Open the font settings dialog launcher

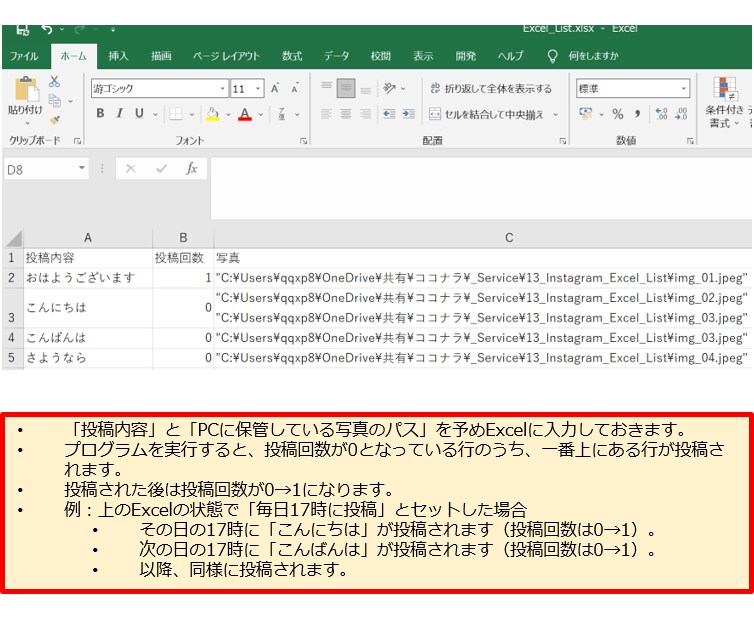(303, 141)
